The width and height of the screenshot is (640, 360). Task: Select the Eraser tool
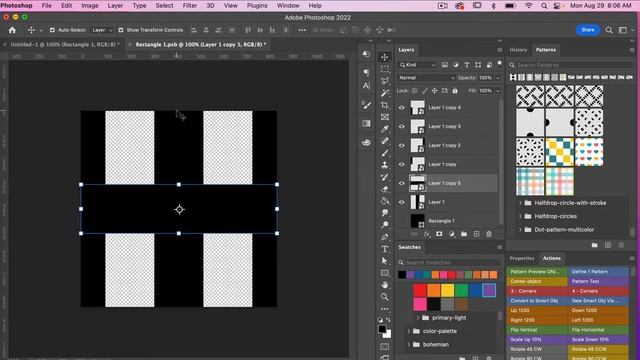pyautogui.click(x=384, y=189)
